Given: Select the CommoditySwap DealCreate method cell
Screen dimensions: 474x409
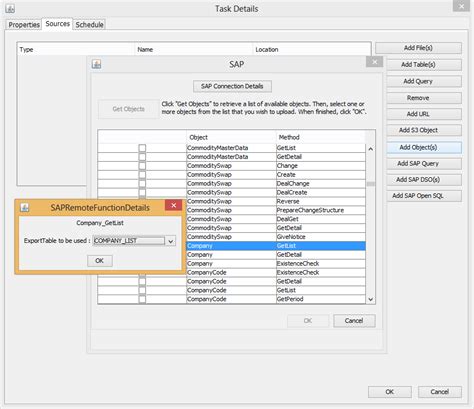Looking at the screenshot, I should tap(321, 192).
